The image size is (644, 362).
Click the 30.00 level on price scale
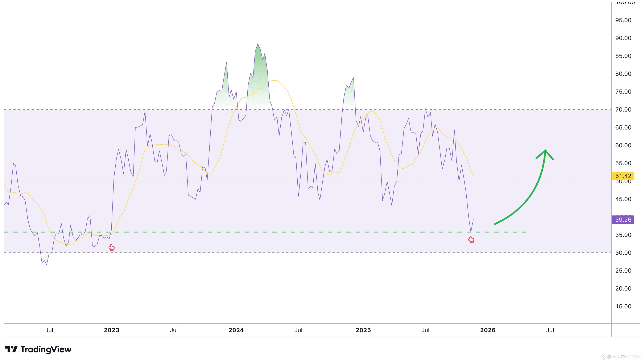click(623, 253)
